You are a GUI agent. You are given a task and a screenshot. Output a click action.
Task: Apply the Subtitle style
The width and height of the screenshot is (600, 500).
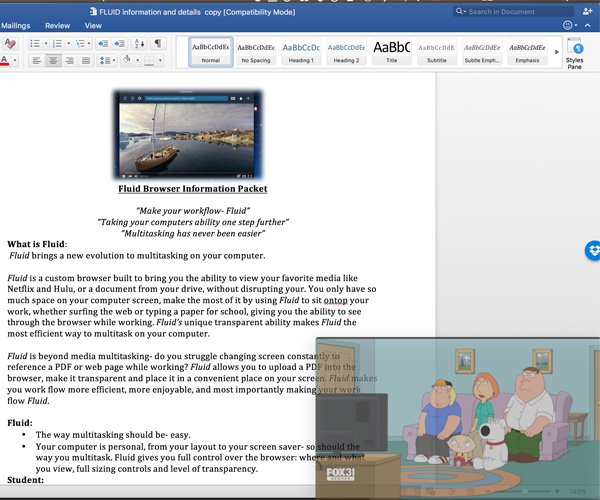click(437, 52)
